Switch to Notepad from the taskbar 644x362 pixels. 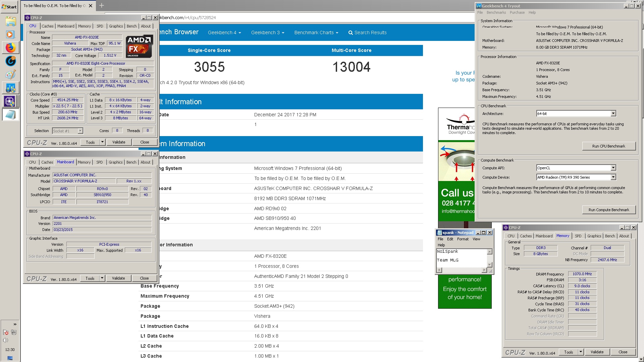click(x=10, y=115)
